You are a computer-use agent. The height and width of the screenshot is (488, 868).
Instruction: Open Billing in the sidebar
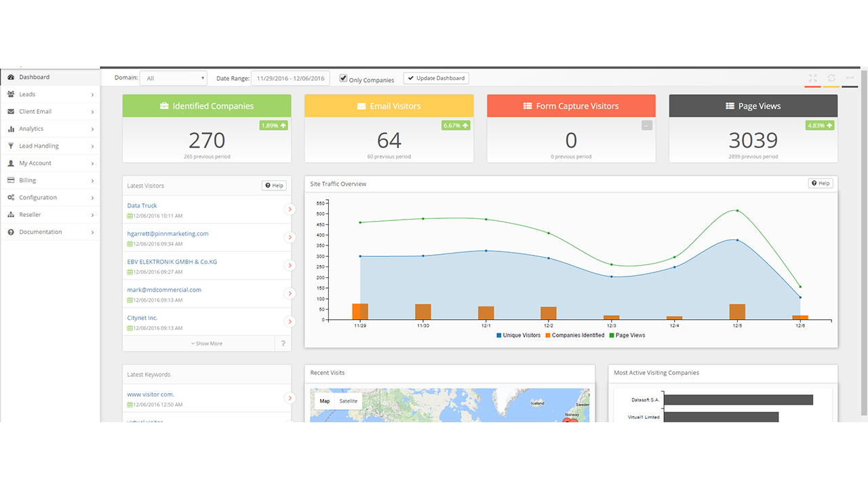(27, 180)
